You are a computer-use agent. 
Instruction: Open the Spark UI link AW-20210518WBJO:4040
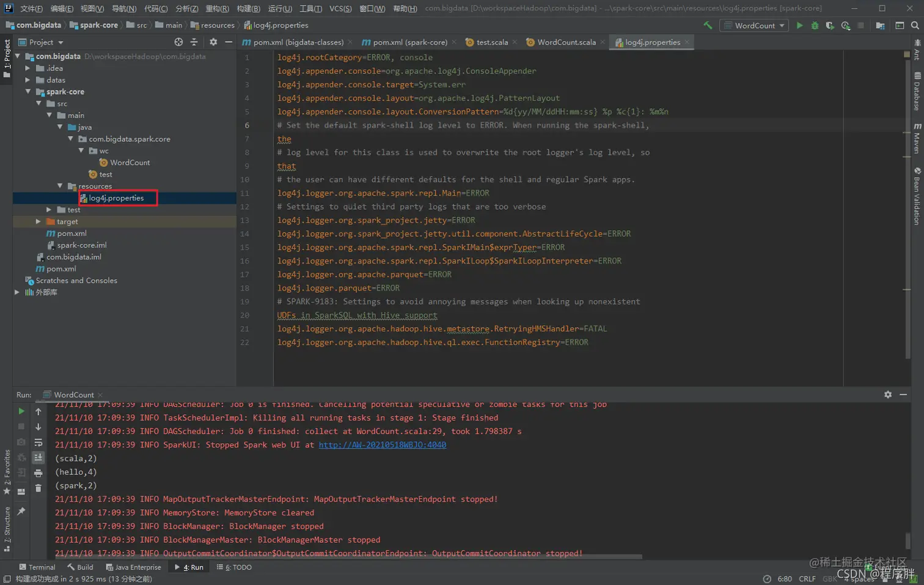click(x=383, y=445)
